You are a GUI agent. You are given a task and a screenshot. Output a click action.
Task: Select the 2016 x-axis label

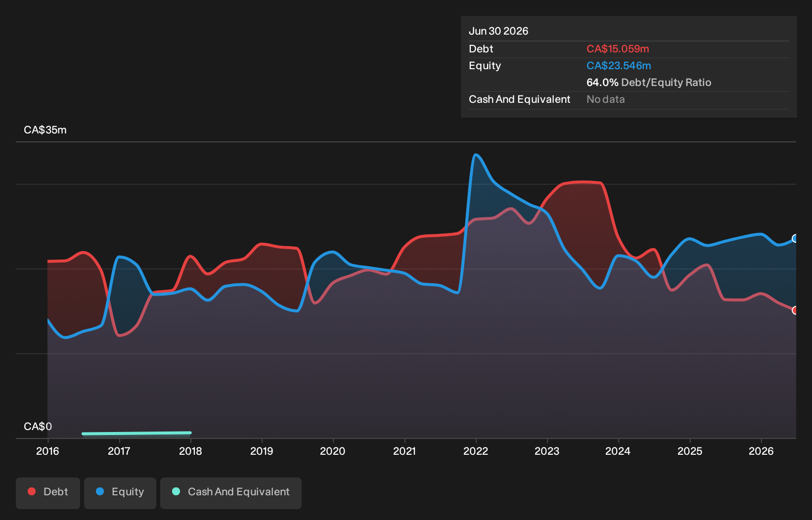47,451
